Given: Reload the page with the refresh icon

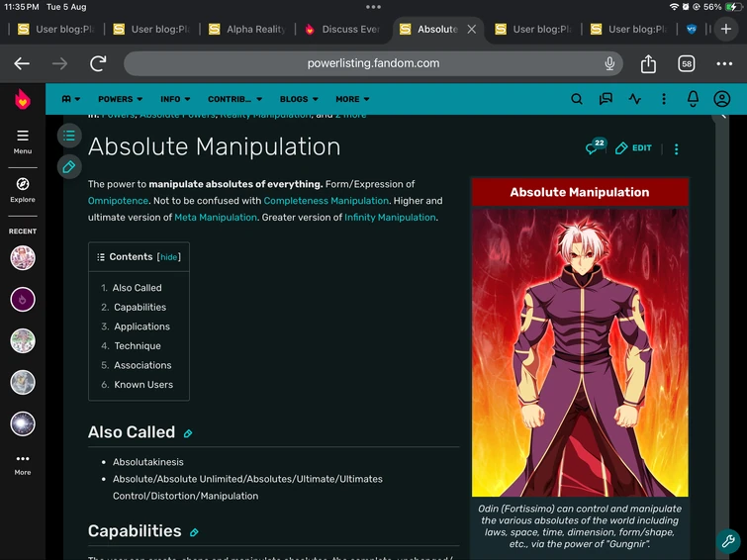Looking at the screenshot, I should [98, 63].
